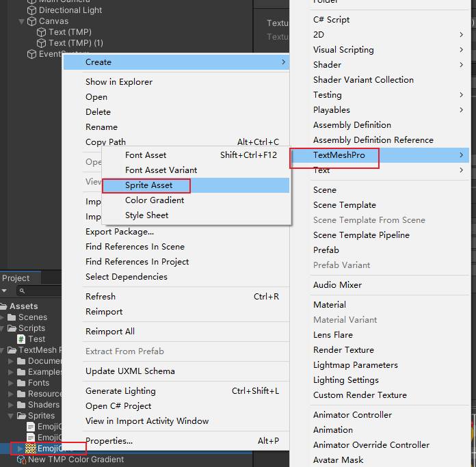
Task: Open the Create submenu
Action: pos(176,62)
